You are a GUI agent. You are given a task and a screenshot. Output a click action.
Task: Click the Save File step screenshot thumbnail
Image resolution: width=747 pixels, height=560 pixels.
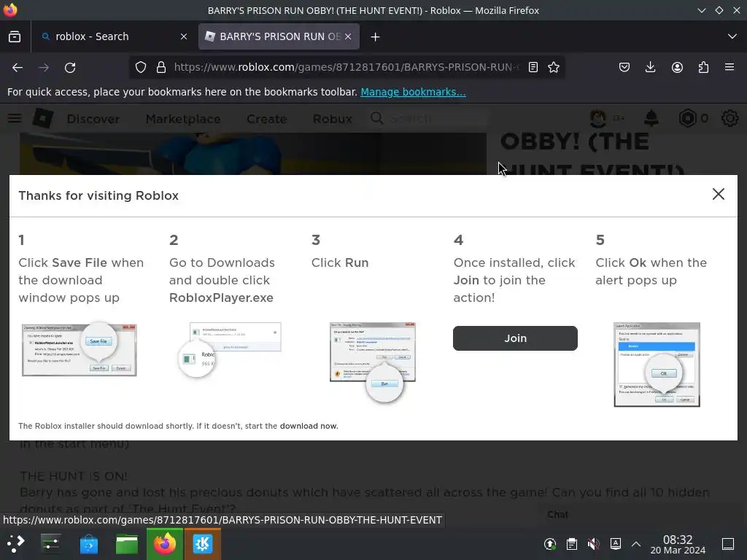(80, 350)
